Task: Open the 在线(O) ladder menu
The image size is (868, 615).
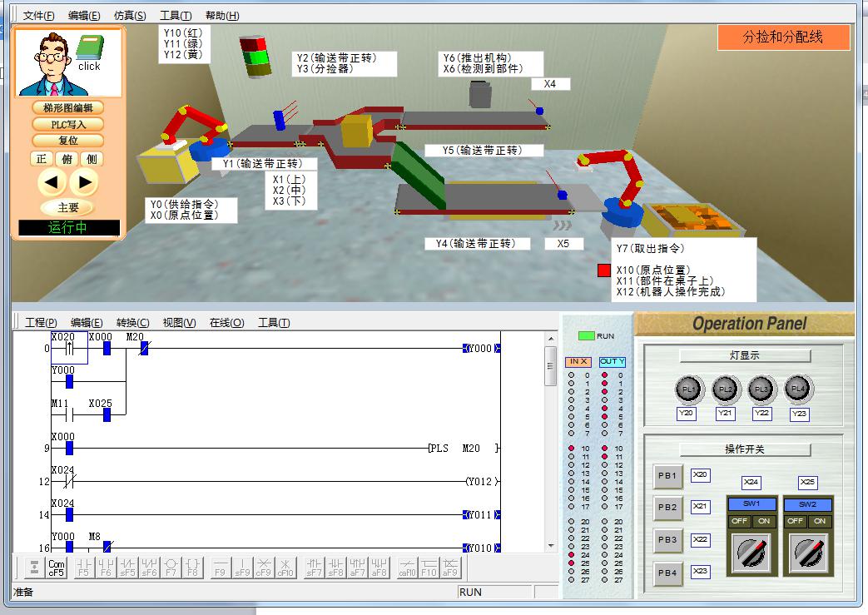Action: pyautogui.click(x=227, y=322)
